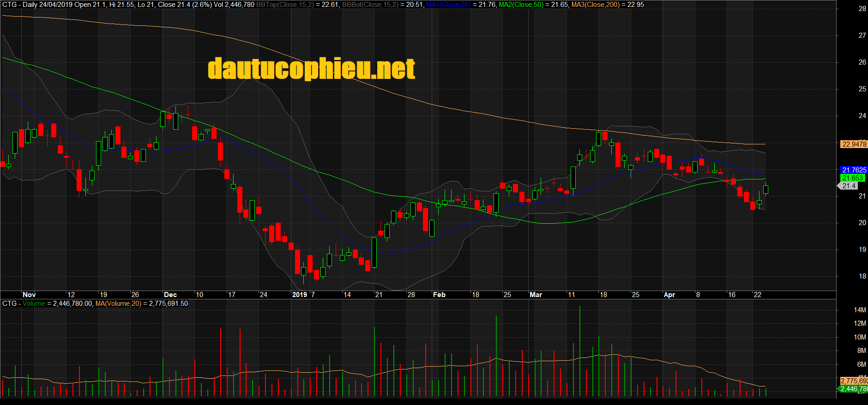Select the MA2(Close,50) label in chart header

[x=521, y=5]
